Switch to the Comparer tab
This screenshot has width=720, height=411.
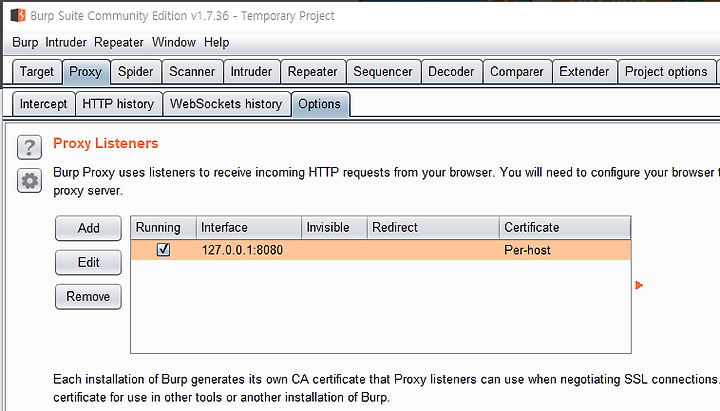(517, 72)
